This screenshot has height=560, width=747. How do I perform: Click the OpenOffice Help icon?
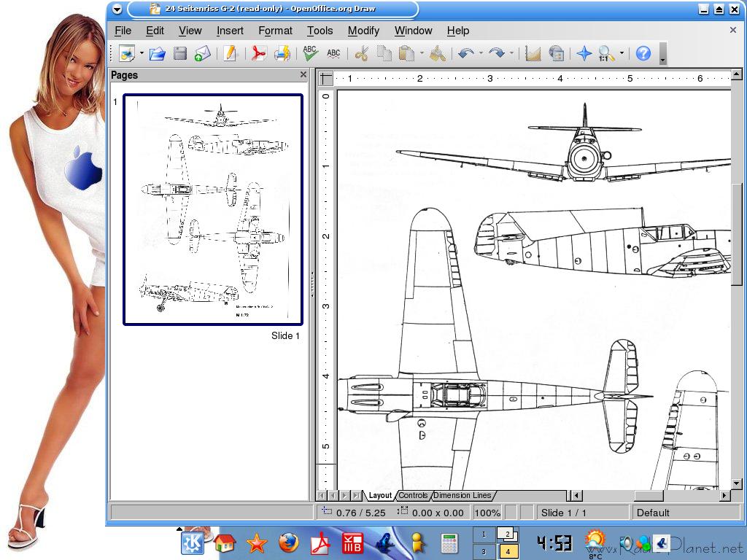pyautogui.click(x=643, y=53)
